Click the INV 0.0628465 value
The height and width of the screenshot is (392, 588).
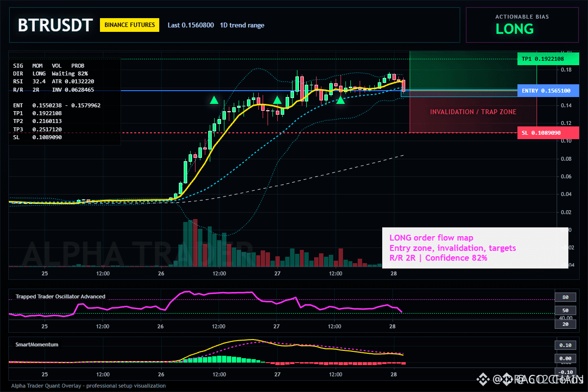[x=73, y=90]
